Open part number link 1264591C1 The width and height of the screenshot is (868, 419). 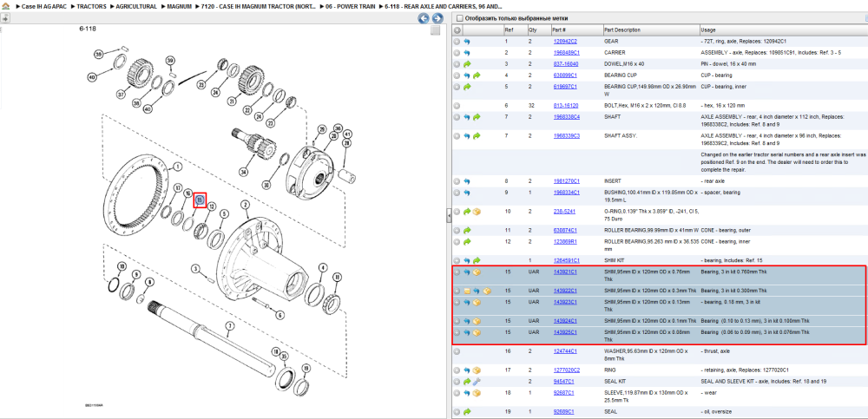(566, 260)
